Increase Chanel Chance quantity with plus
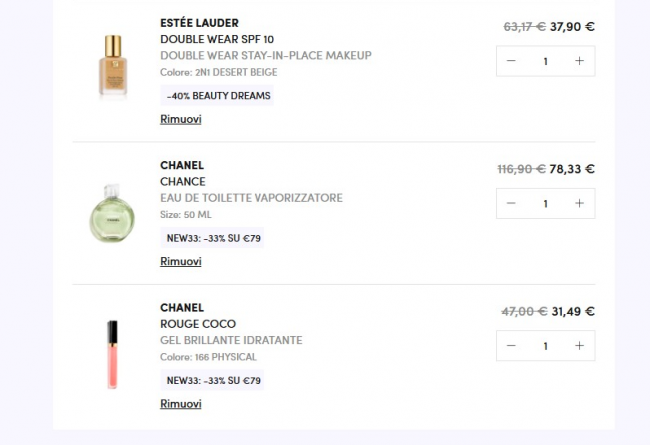The image size is (650, 445). pos(579,203)
